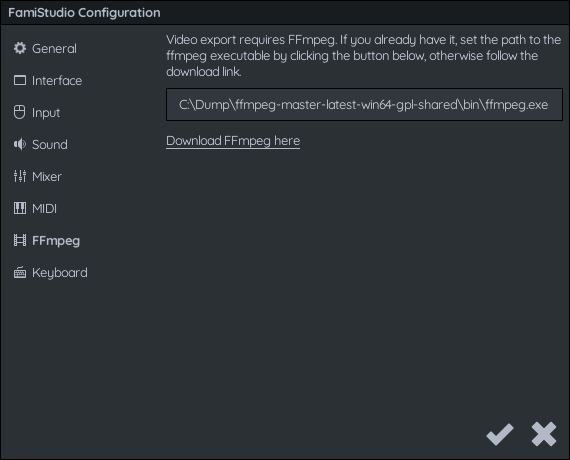Screen dimensions: 570x460
Task: Accept settings with the checkmark button
Action: 500,434
